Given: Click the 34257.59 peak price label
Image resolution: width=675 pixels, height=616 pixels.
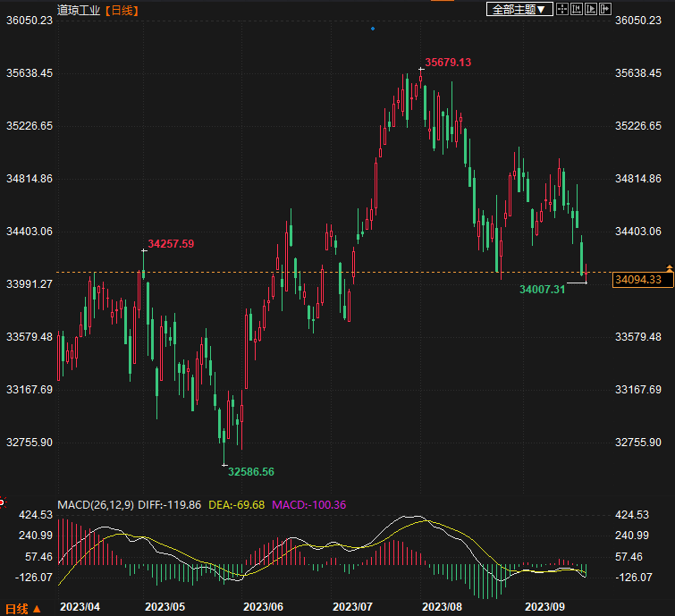Looking at the screenshot, I should pyautogui.click(x=171, y=243).
